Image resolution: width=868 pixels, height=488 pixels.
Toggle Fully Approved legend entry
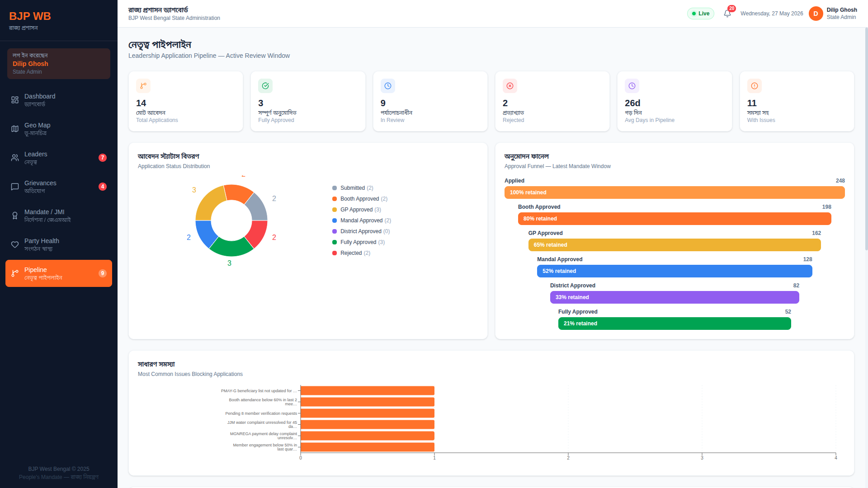click(359, 242)
